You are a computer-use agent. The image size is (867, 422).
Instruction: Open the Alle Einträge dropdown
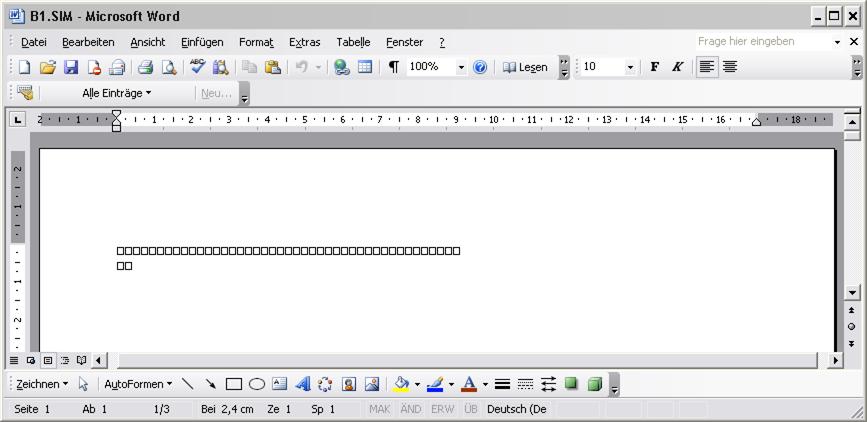117,93
